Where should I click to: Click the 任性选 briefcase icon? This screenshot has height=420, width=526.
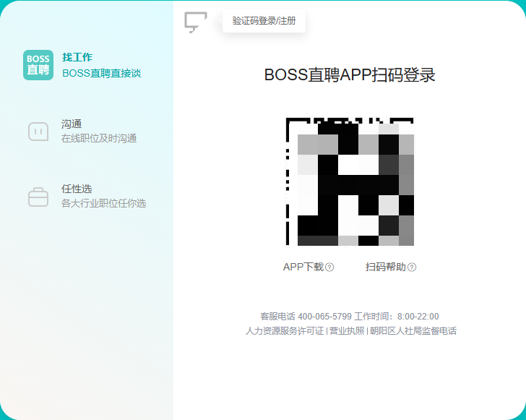click(x=38, y=197)
